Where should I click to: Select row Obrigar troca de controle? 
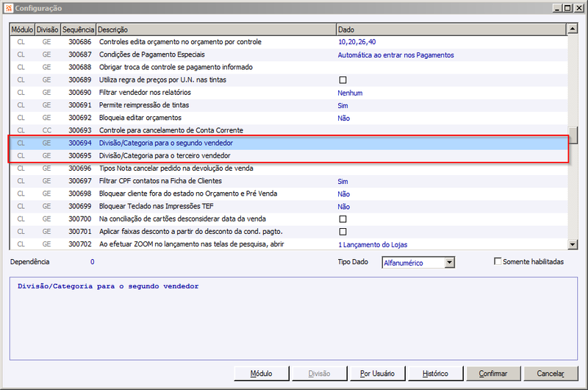288,67
